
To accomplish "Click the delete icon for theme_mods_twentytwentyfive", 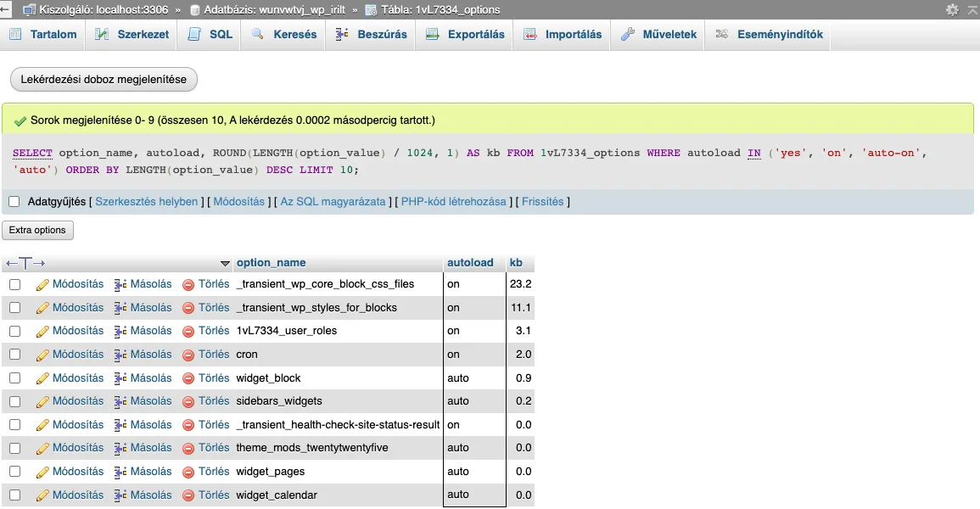I will pos(188,449).
